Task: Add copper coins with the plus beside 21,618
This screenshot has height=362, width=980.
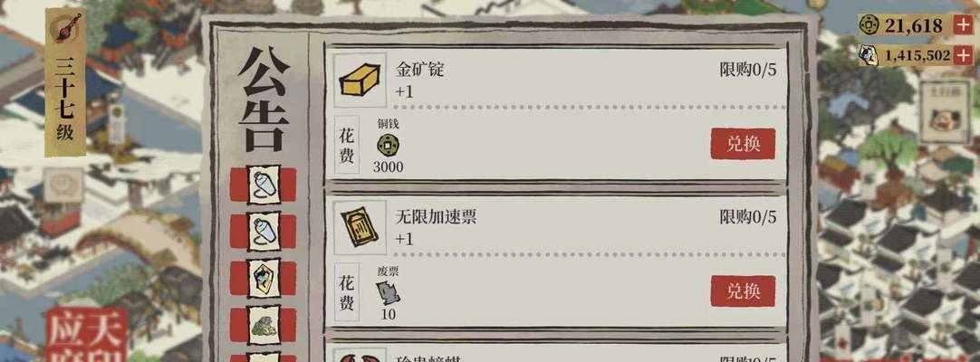Action: [x=963, y=25]
